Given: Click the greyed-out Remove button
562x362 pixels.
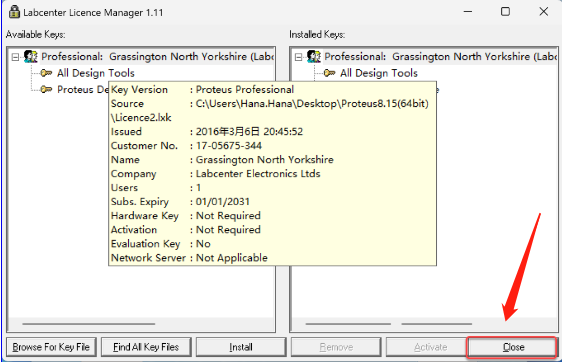Looking at the screenshot, I should (x=336, y=347).
